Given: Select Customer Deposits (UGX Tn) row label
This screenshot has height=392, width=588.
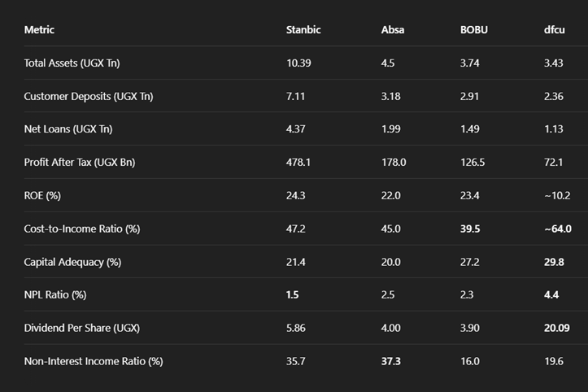Looking at the screenshot, I should [89, 97].
